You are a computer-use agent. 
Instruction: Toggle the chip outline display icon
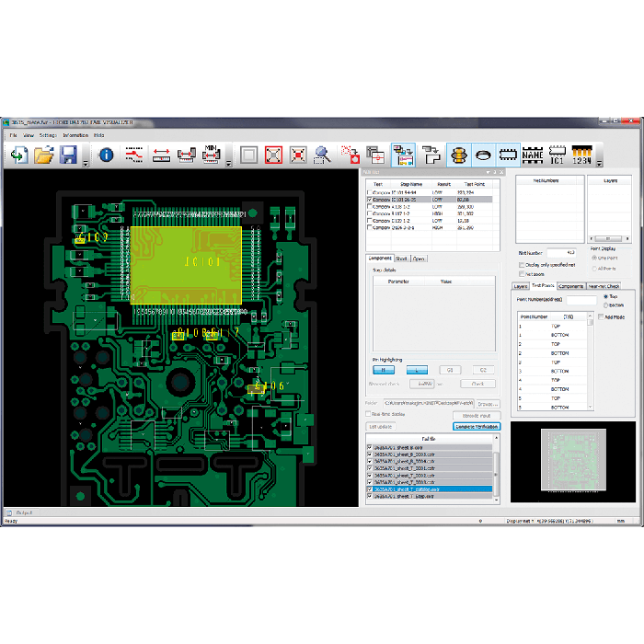pyautogui.click(x=508, y=155)
